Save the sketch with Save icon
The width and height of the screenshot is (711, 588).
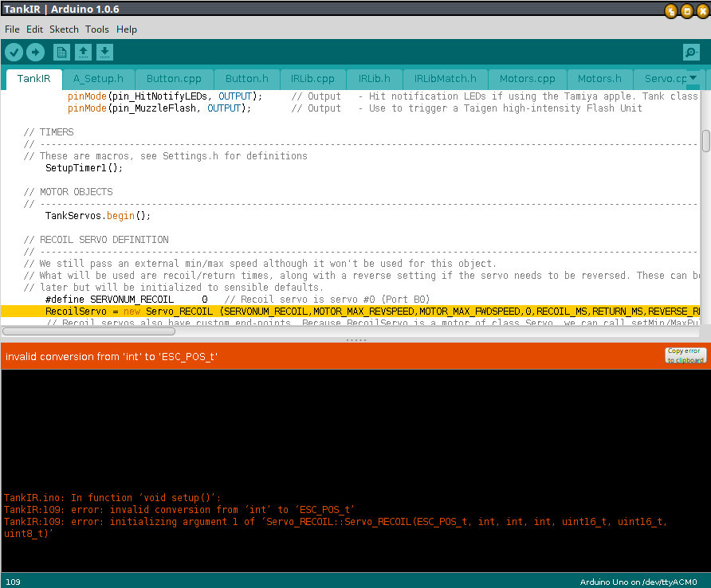pyautogui.click(x=104, y=52)
